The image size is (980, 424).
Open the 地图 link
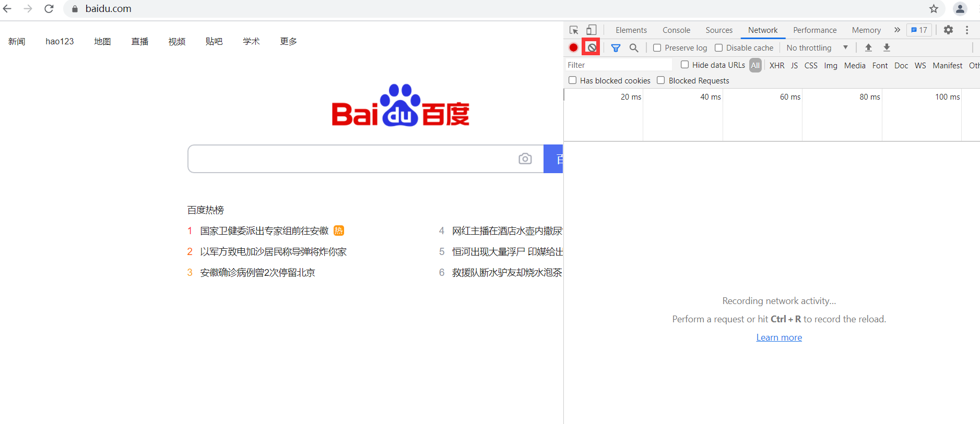tap(102, 41)
